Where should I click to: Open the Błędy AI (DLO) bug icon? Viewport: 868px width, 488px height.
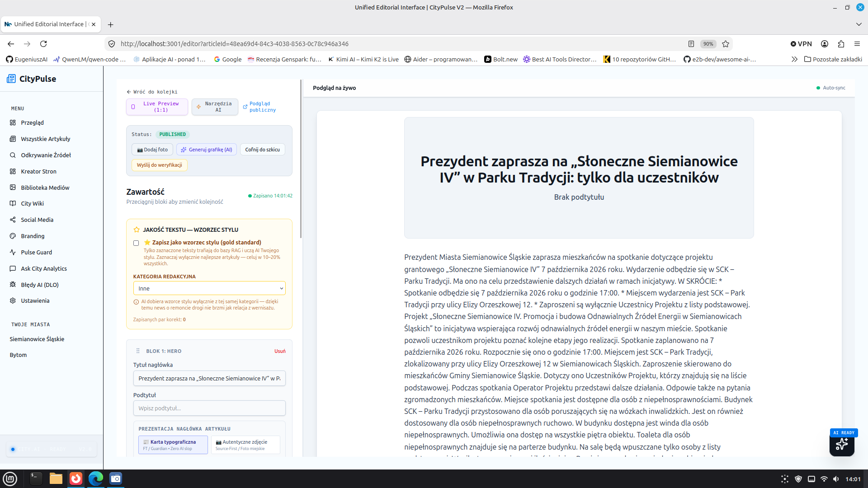click(x=13, y=285)
